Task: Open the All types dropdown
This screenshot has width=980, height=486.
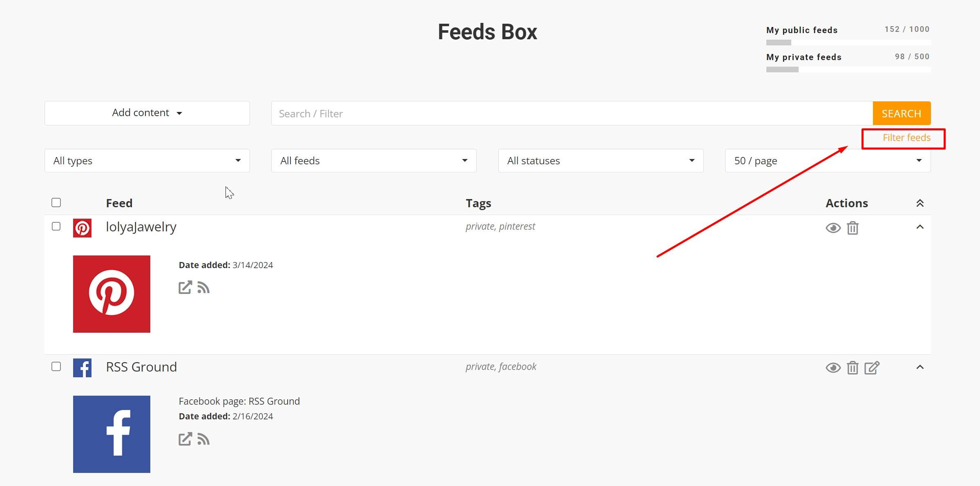Action: pos(147,161)
